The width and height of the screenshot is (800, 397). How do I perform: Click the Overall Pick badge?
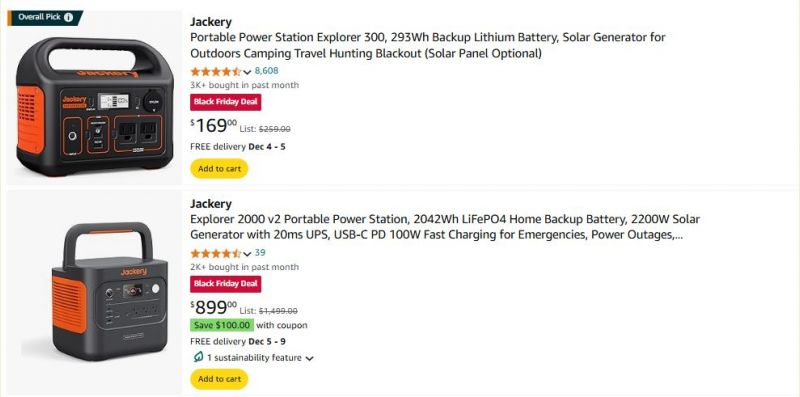click(44, 17)
